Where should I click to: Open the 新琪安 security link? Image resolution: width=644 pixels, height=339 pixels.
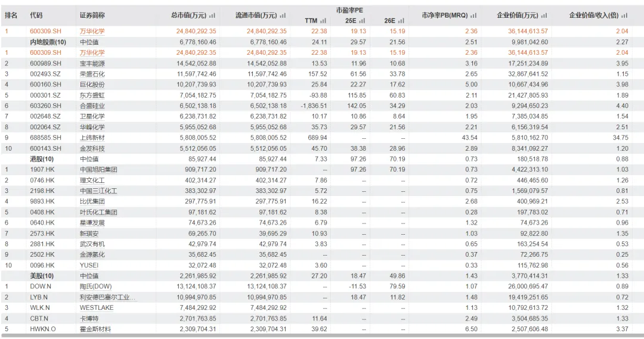point(89,234)
